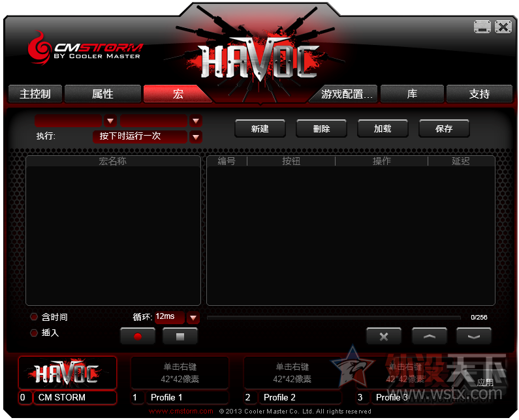Choose the Profile 1 image slot
Viewport: 519px width, 420px height.
(x=180, y=372)
